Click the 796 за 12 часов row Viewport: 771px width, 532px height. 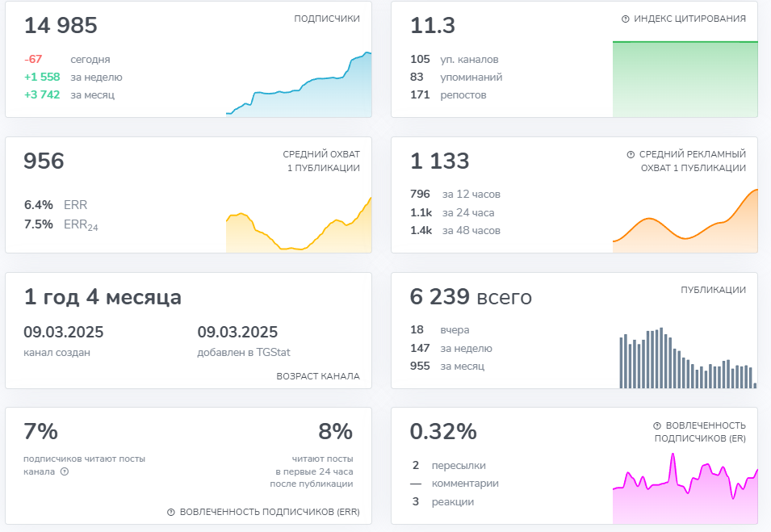click(x=455, y=195)
